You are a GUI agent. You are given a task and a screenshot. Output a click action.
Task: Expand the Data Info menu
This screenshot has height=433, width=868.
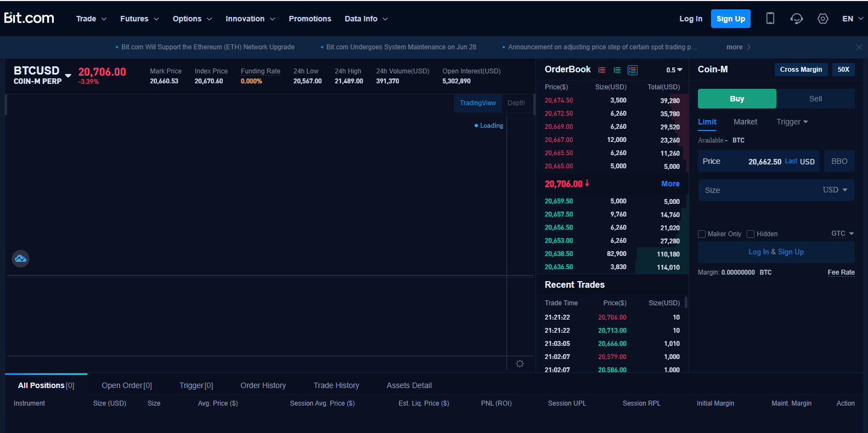pyautogui.click(x=366, y=19)
